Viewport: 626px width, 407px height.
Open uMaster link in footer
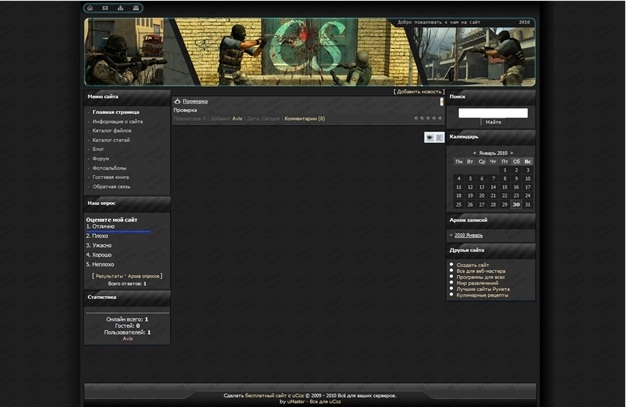point(295,402)
